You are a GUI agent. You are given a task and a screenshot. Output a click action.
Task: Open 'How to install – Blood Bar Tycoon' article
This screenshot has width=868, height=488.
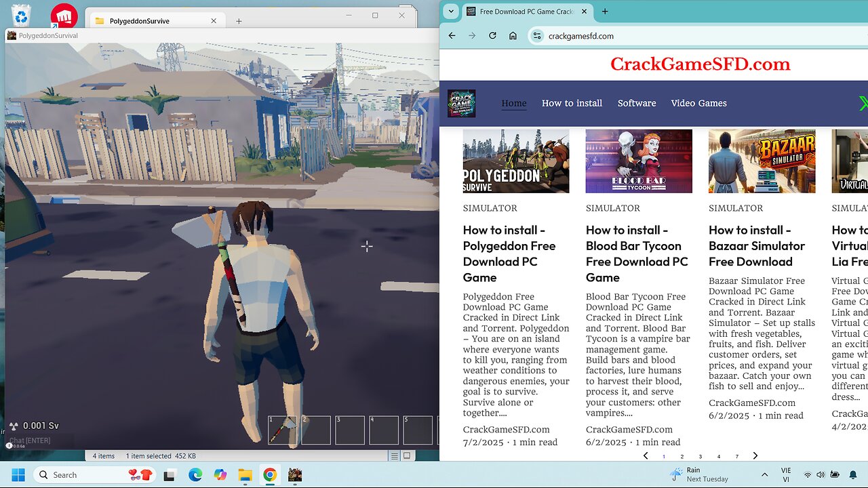pyautogui.click(x=637, y=253)
